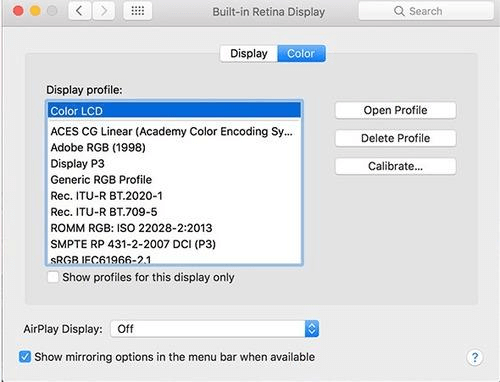Focus the Search field
Viewport: 500px width, 382px height.
pos(426,11)
